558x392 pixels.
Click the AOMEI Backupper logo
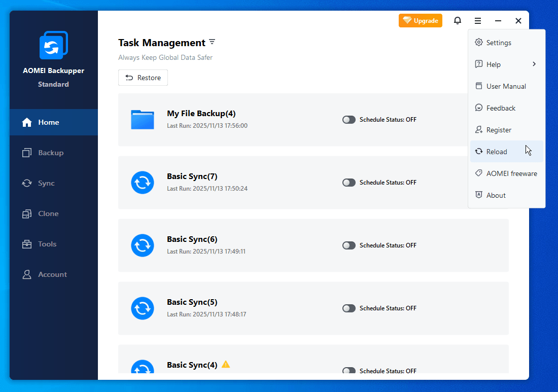[x=53, y=45]
